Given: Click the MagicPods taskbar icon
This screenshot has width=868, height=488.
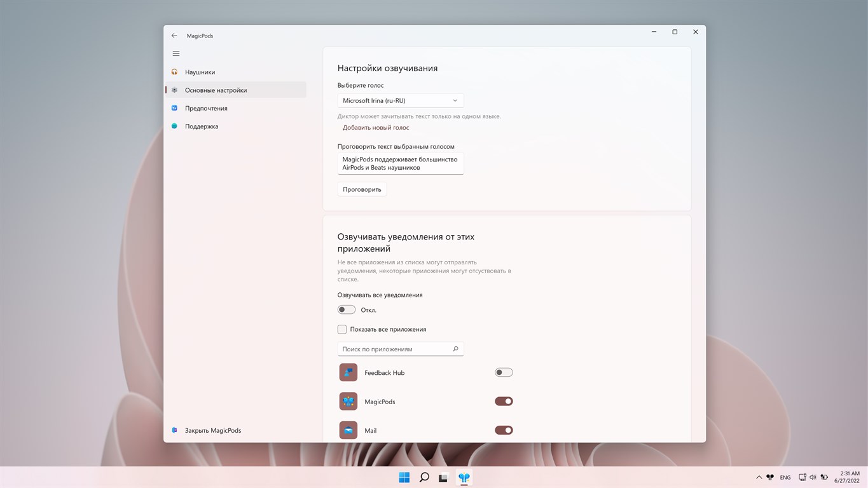Looking at the screenshot, I should point(464,477).
